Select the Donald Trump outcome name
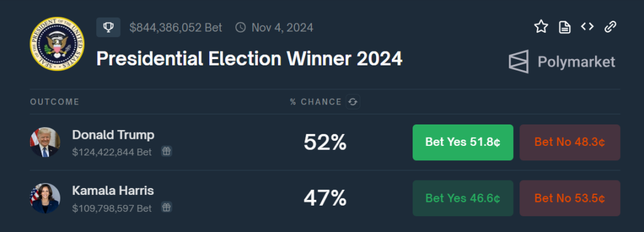 tap(113, 135)
